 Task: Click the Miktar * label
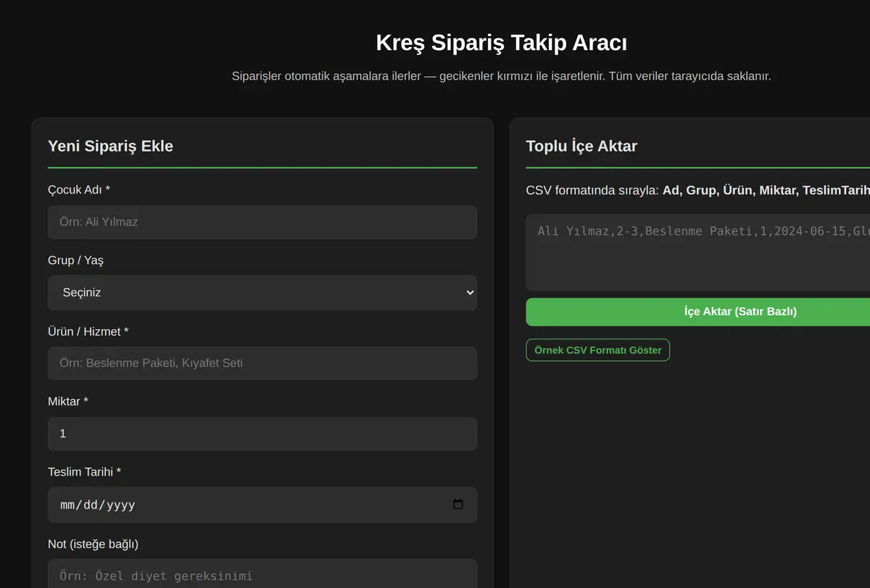[68, 402]
